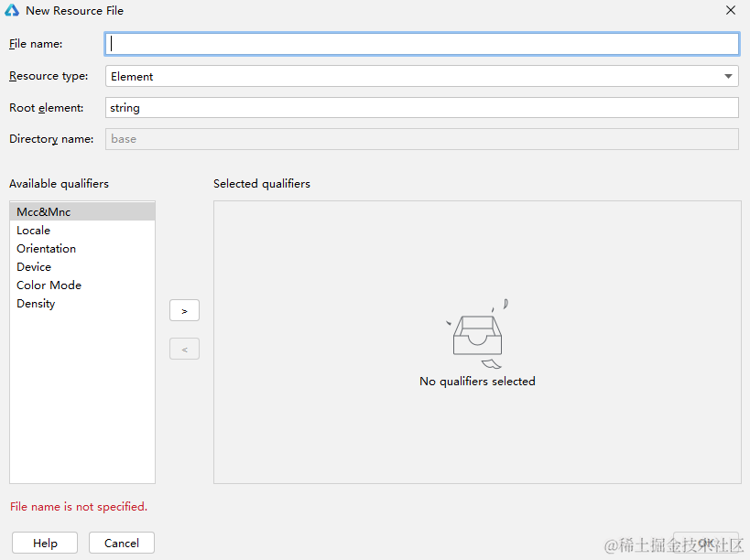Click the '>' add qualifier arrow button
The height and width of the screenshot is (560, 750).
[x=184, y=310]
